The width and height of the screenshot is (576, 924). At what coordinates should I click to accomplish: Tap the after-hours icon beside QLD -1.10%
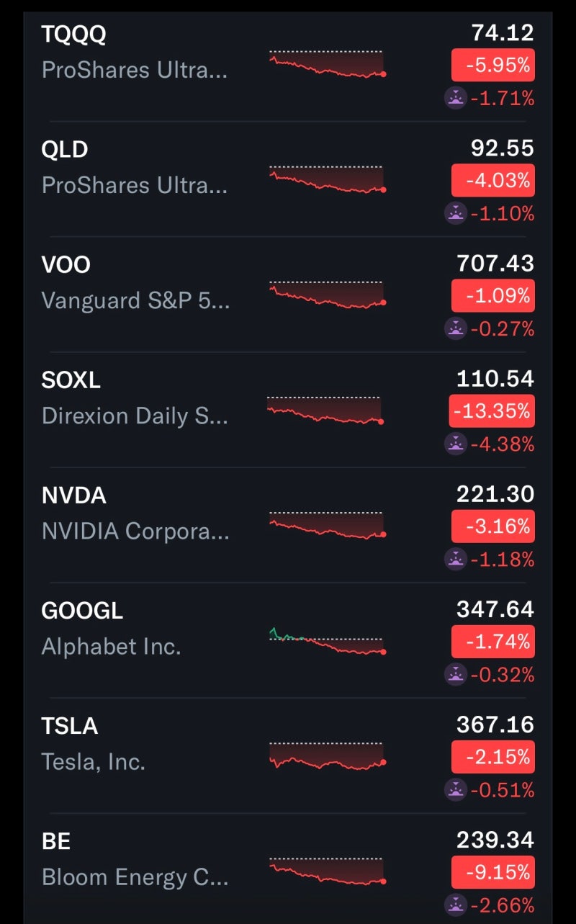point(456,213)
